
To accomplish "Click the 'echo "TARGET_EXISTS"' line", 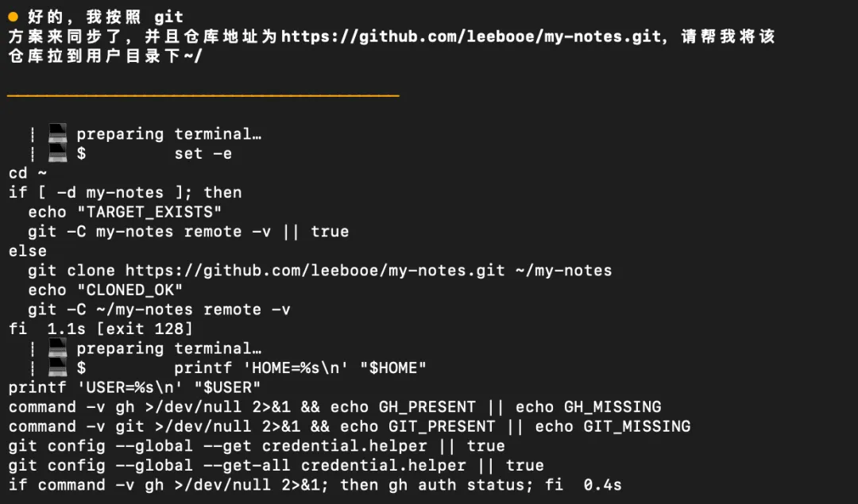I will (125, 212).
